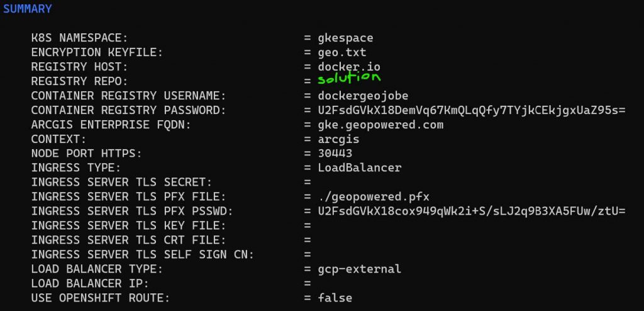The image size is (644, 311).
Task: Click the docker.io registry host value
Action: click(349, 67)
